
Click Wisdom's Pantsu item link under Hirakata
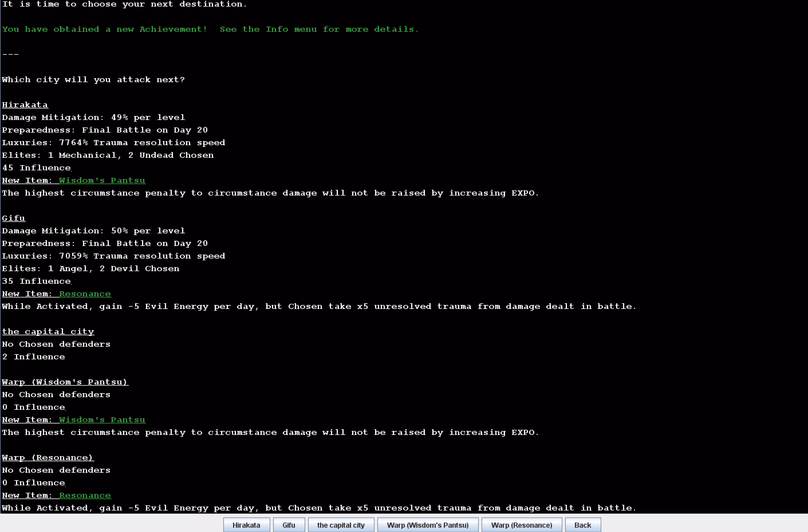pyautogui.click(x=102, y=181)
